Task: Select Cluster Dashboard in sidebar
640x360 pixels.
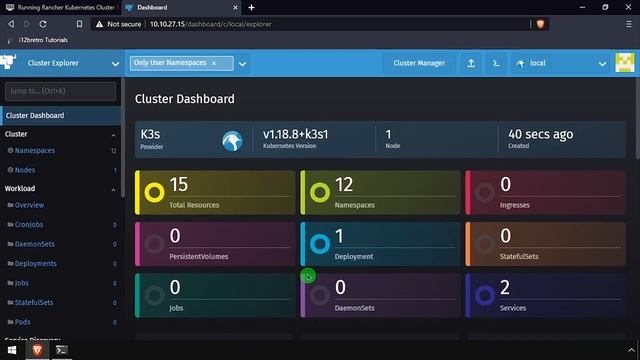Action: [x=60, y=116]
